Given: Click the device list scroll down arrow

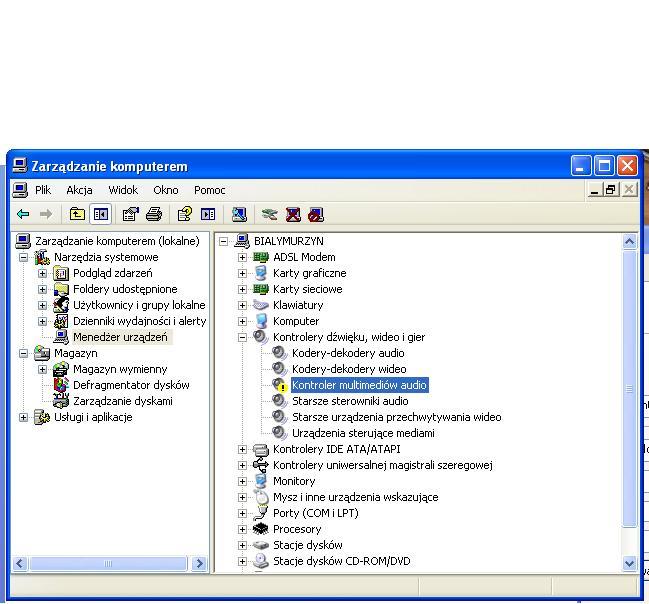Looking at the screenshot, I should 630,563.
